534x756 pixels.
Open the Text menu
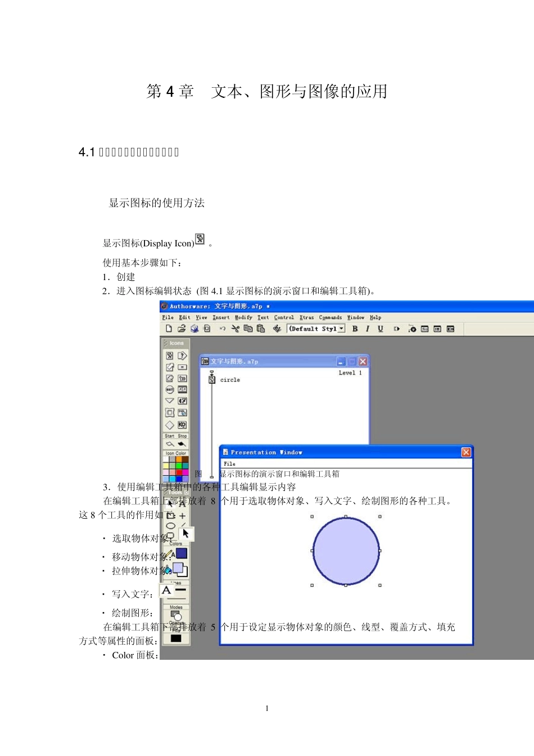pos(263,317)
